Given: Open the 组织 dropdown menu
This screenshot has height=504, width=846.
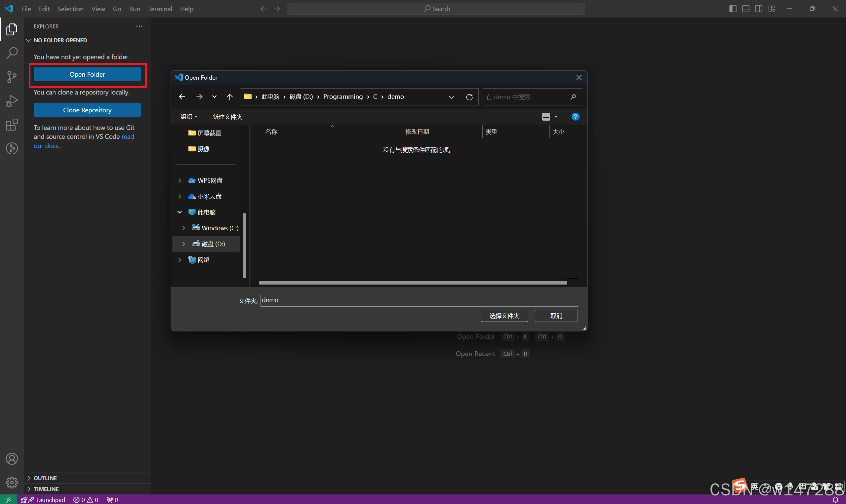Looking at the screenshot, I should 189,117.
